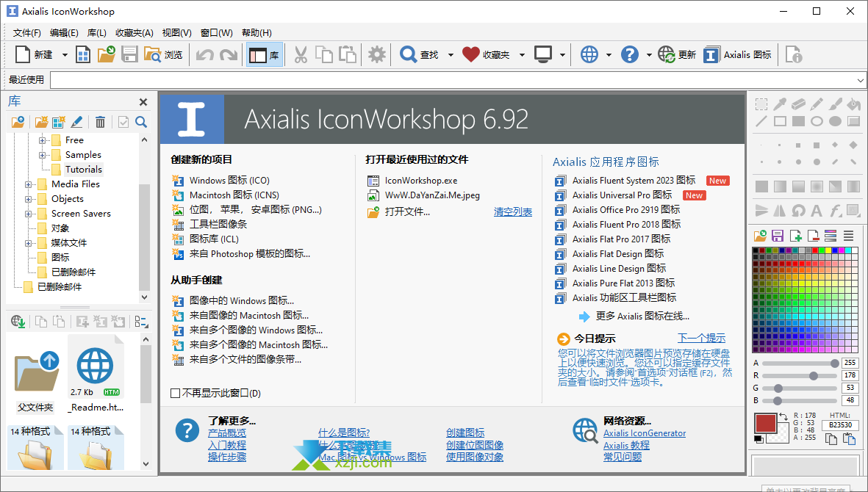
Task: Click the _Readme.htm file thumbnail
Action: (96, 374)
